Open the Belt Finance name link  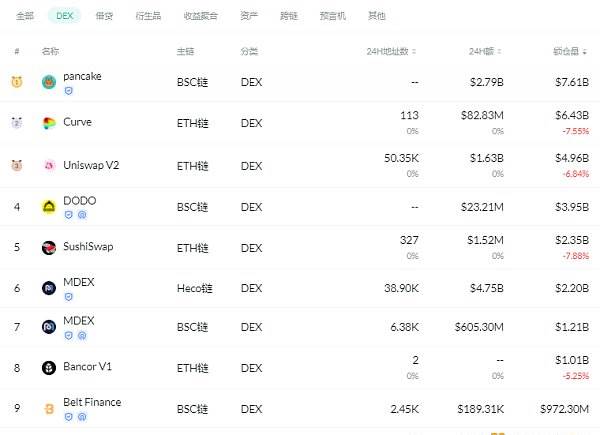[x=92, y=402]
